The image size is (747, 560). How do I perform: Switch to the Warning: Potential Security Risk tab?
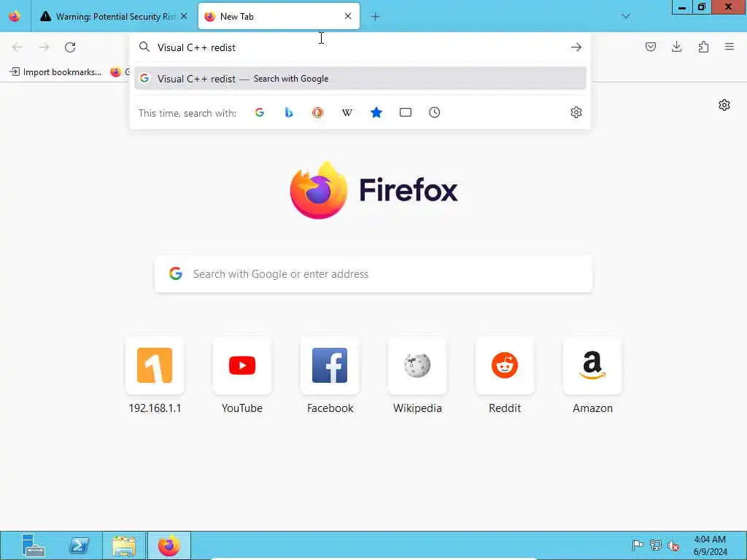tap(113, 16)
